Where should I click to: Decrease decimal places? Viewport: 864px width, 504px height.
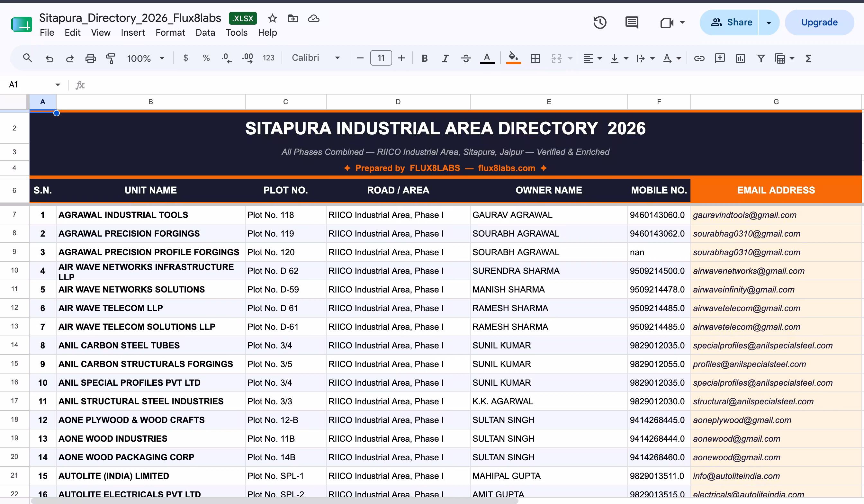[x=227, y=58]
